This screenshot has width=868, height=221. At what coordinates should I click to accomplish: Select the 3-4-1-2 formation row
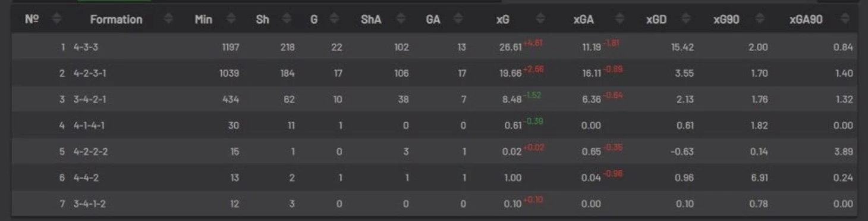point(434,204)
